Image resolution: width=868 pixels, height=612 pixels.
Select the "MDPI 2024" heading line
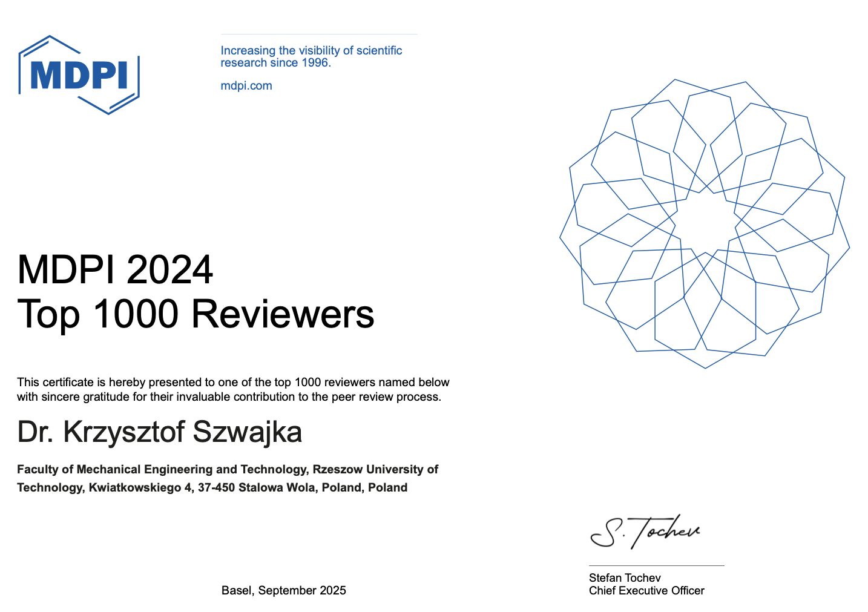[115, 269]
